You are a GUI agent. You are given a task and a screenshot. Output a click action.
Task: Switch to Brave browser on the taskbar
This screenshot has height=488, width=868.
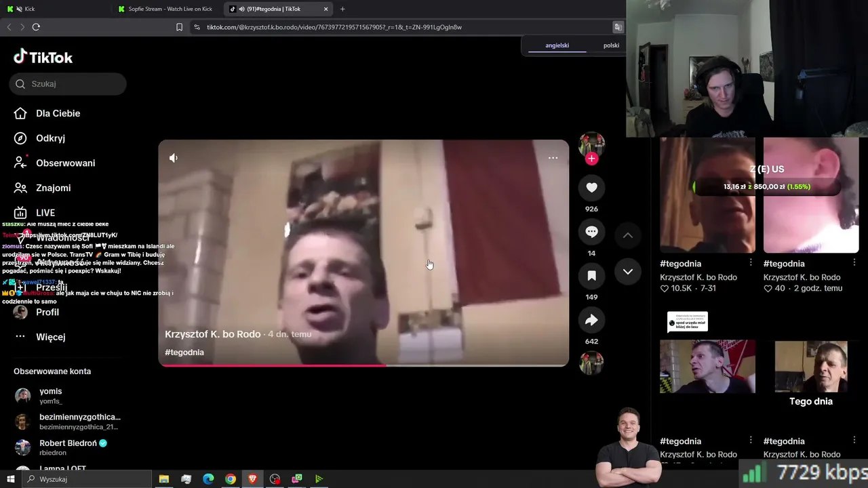pos(252,479)
